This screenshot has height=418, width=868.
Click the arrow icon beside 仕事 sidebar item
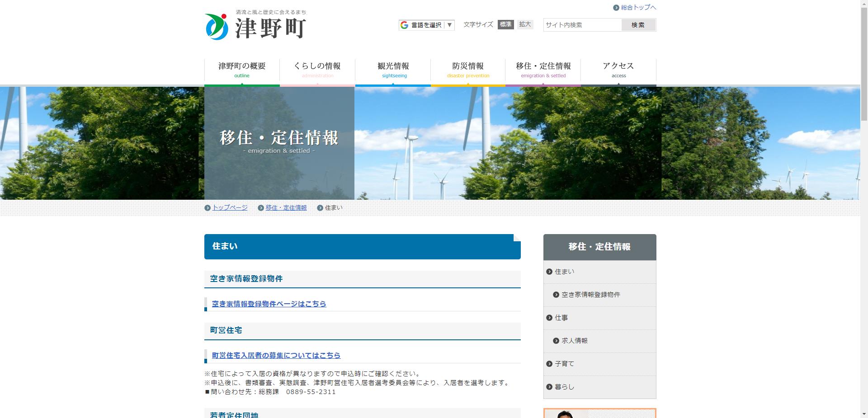549,318
